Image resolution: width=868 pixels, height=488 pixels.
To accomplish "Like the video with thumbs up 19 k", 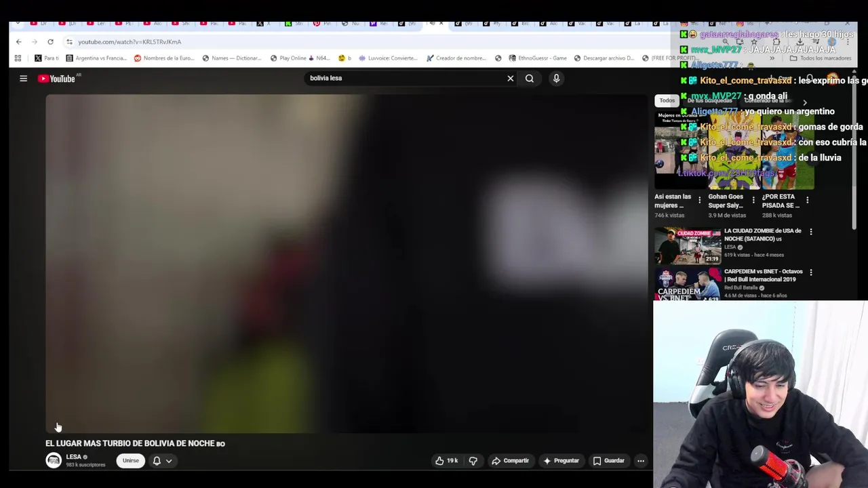I will pos(446,461).
